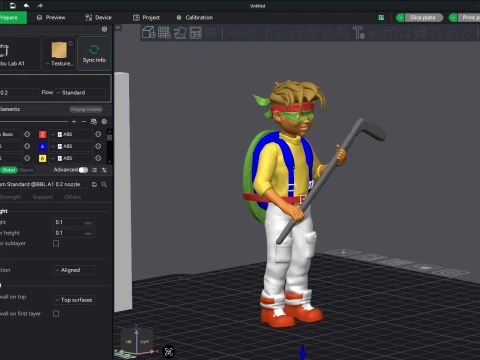Screen dimensions: 480x360
Task: Click the AMS sync filament icon
Action: [94, 122]
